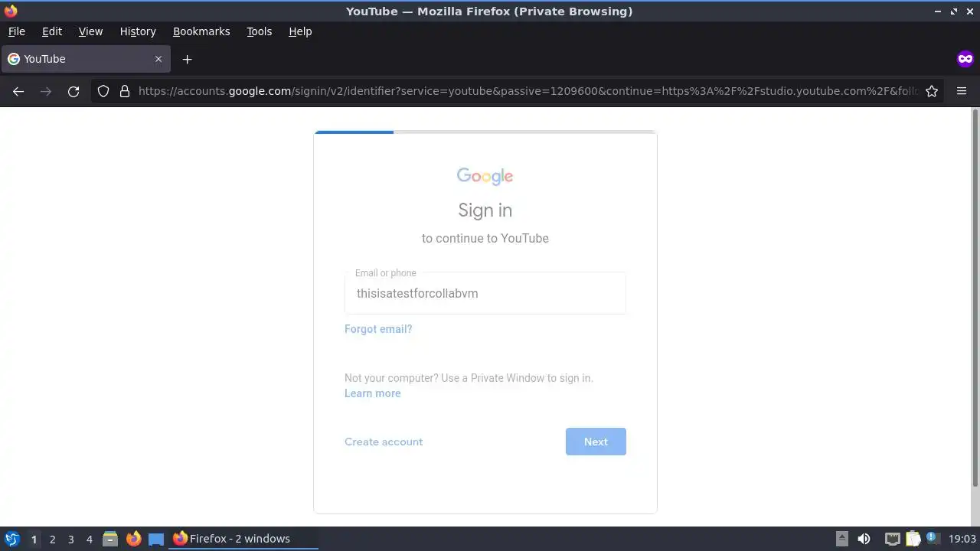The width and height of the screenshot is (980, 551).
Task: Open network status tray icon
Action: tap(892, 539)
